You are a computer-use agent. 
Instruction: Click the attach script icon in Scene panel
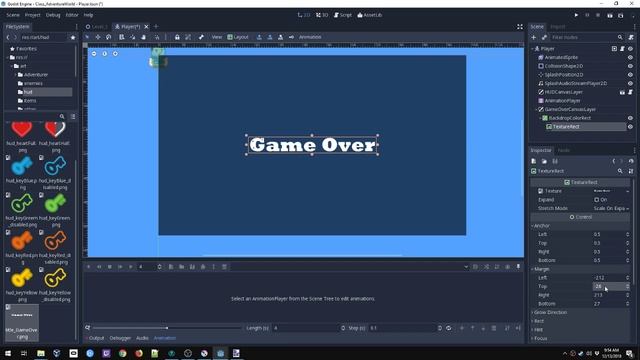click(x=631, y=37)
